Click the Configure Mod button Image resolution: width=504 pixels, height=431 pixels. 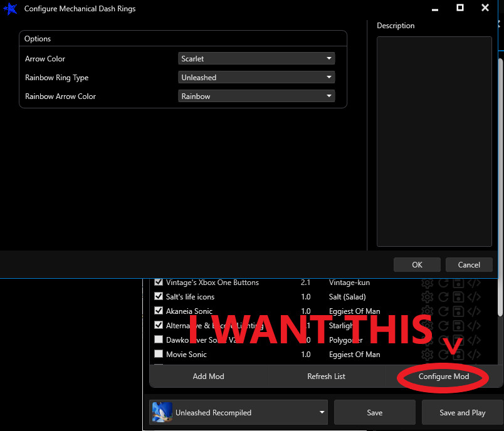[x=443, y=376]
